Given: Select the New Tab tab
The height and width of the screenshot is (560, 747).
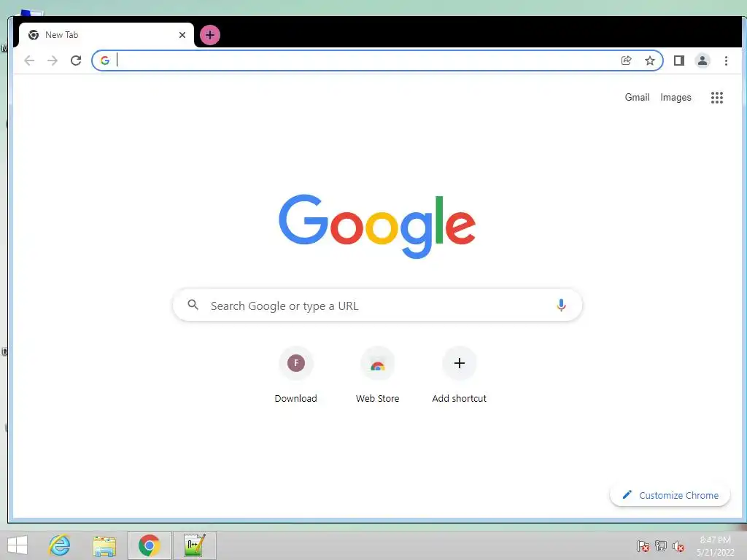Looking at the screenshot, I should pyautogui.click(x=107, y=35).
